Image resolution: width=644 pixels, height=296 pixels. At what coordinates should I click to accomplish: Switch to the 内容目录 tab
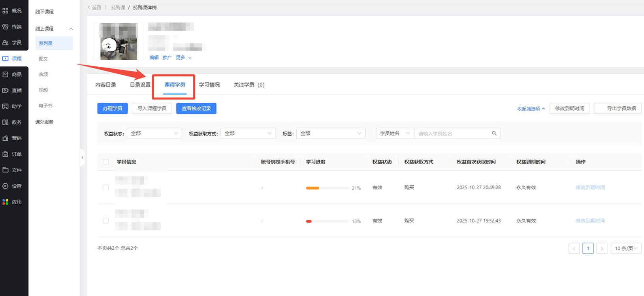(x=105, y=85)
